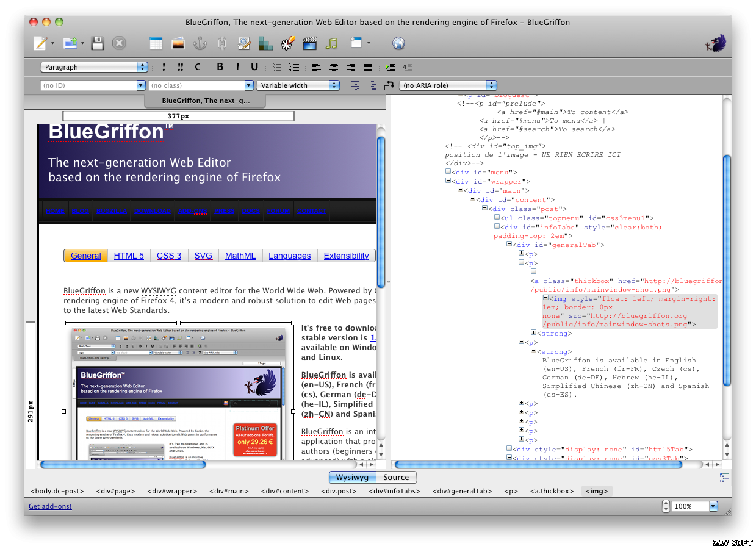Screen dimensions: 756x549
Task: Select the BlueGriffon, The next-g... document tab
Action: click(206, 101)
